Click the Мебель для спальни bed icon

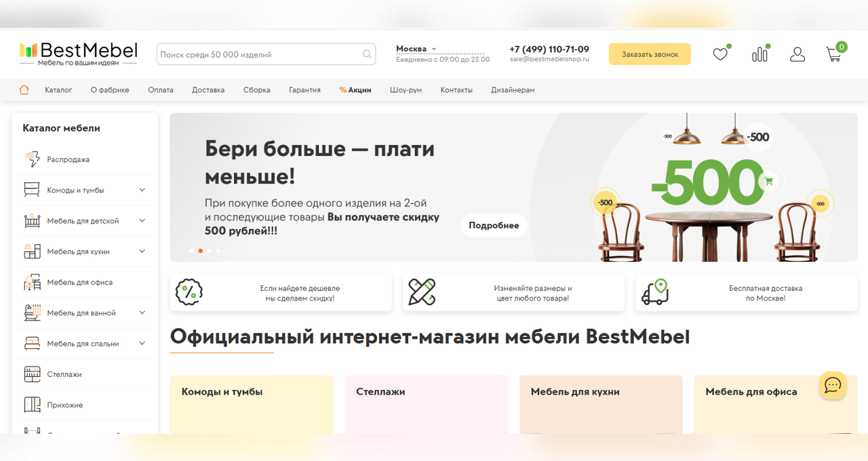tap(32, 344)
